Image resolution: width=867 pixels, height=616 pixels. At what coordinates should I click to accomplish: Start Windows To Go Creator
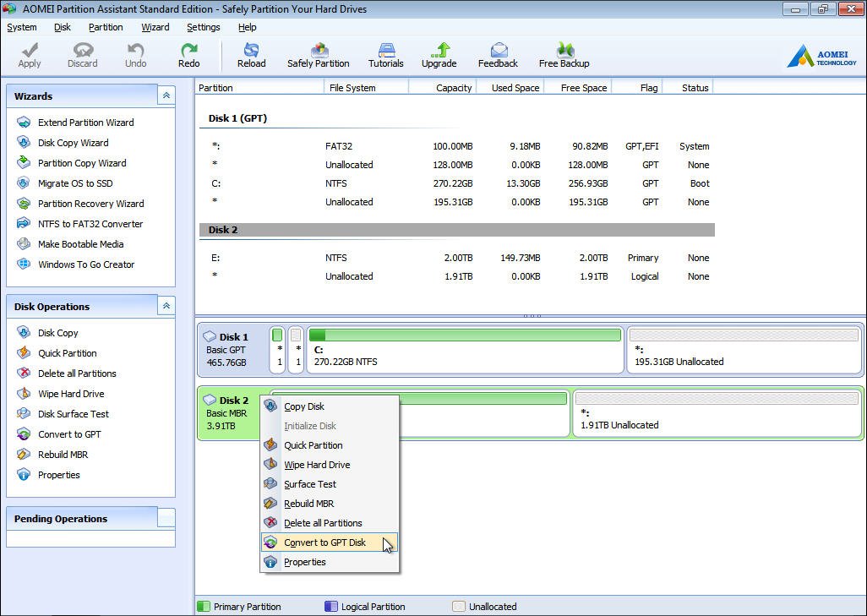click(85, 264)
